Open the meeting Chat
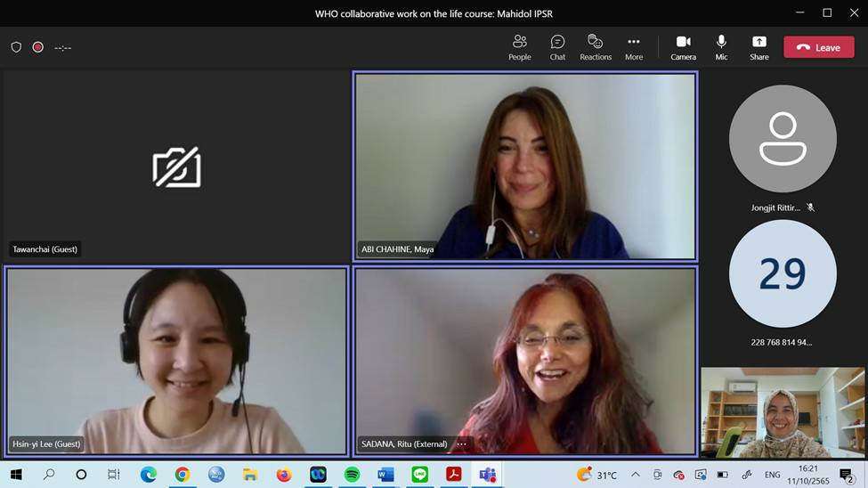The width and height of the screenshot is (868, 488). (x=557, y=47)
